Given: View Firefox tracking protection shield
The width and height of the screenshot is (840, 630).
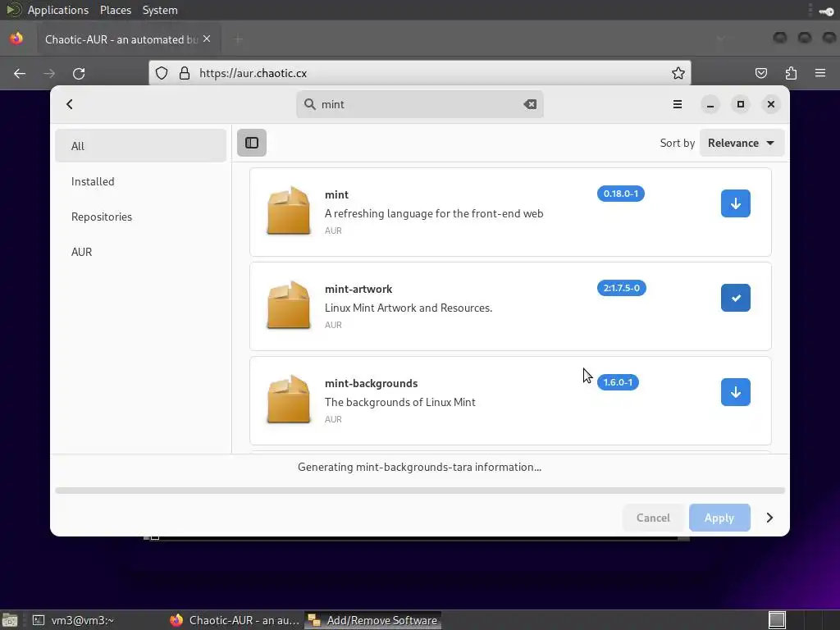Looking at the screenshot, I should [162, 73].
